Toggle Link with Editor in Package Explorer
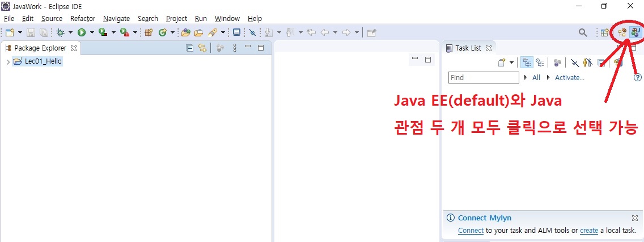This screenshot has width=644, height=242. [x=202, y=48]
